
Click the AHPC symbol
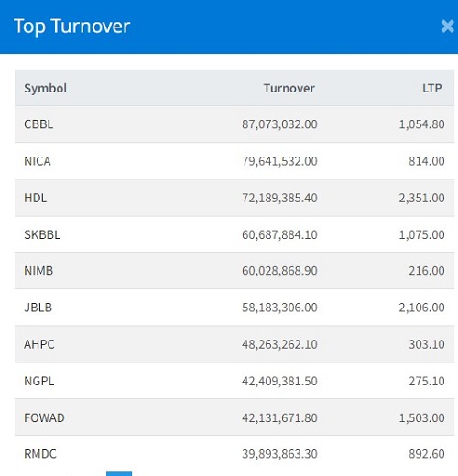point(39,344)
